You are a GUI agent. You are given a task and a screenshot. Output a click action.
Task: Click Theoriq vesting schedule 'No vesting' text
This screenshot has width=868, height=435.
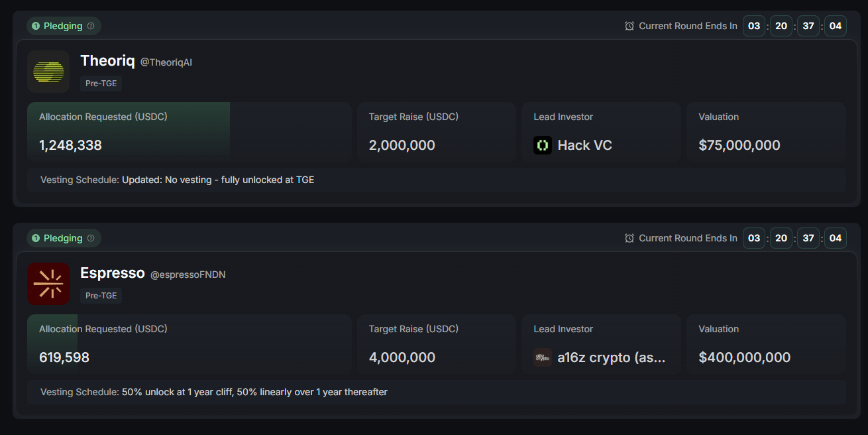218,180
